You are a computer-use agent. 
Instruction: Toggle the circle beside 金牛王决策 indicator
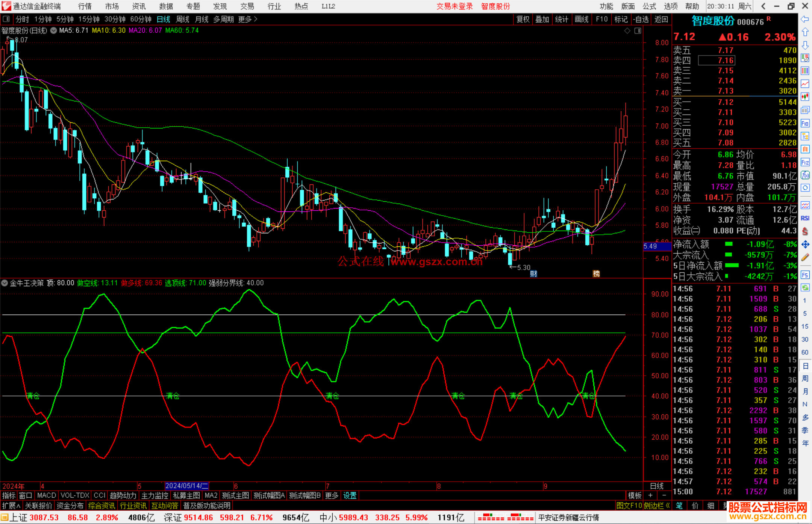pyautogui.click(x=5, y=283)
